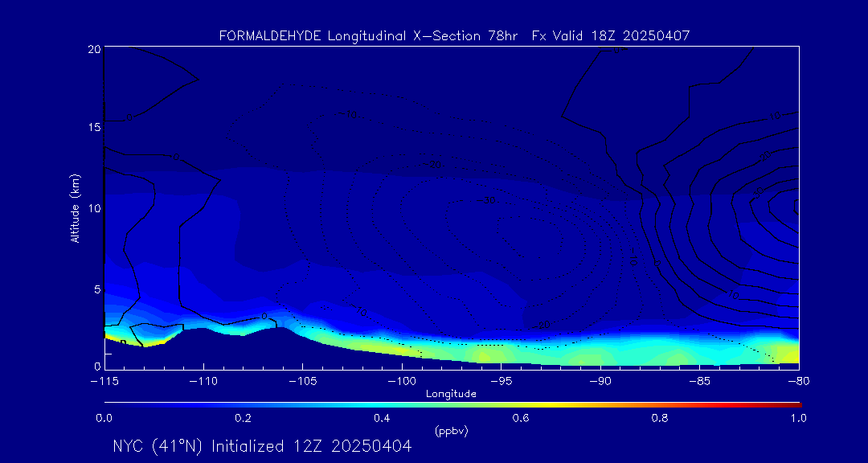Click color scale label 0.8
868x463 pixels.
(660, 418)
